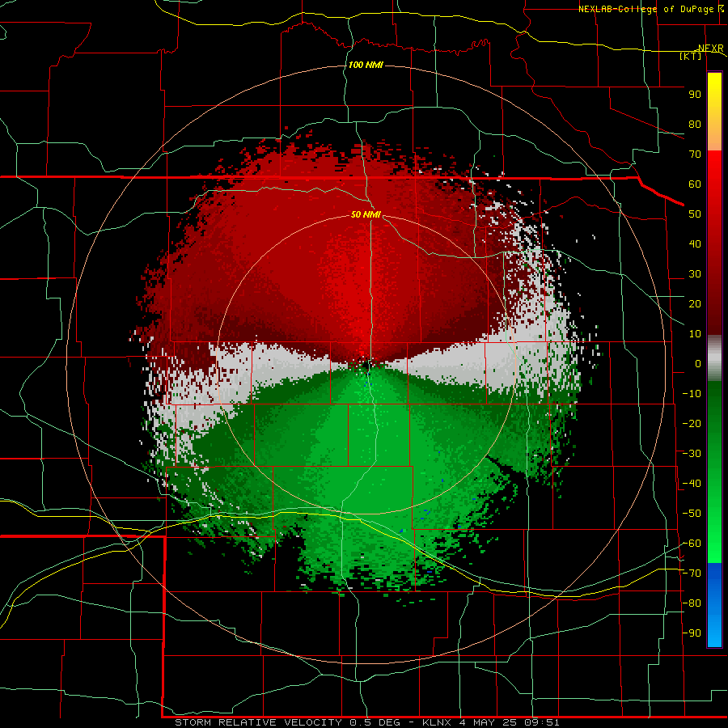
Task: Click the 90 value on velocity scale
Action: click(x=695, y=95)
